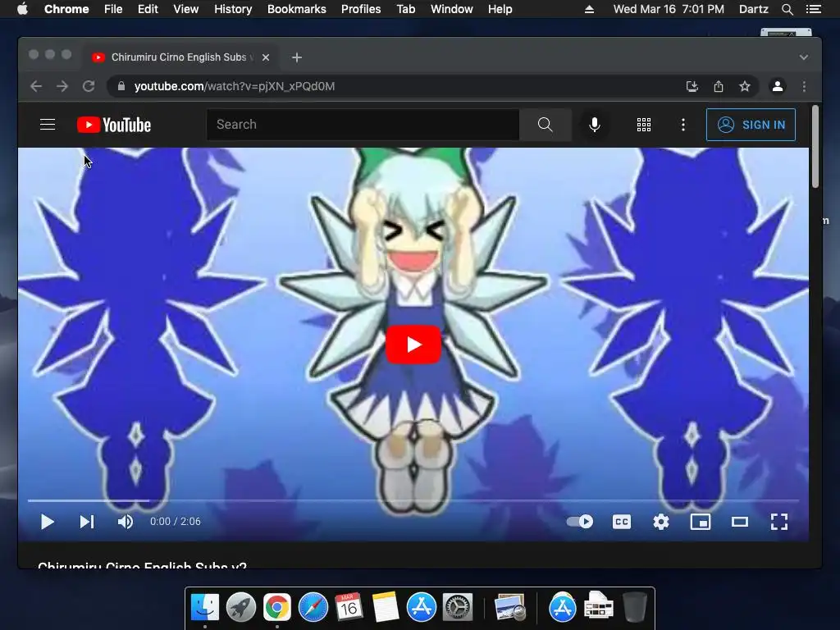
Task: Open the Window menu
Action: (452, 9)
